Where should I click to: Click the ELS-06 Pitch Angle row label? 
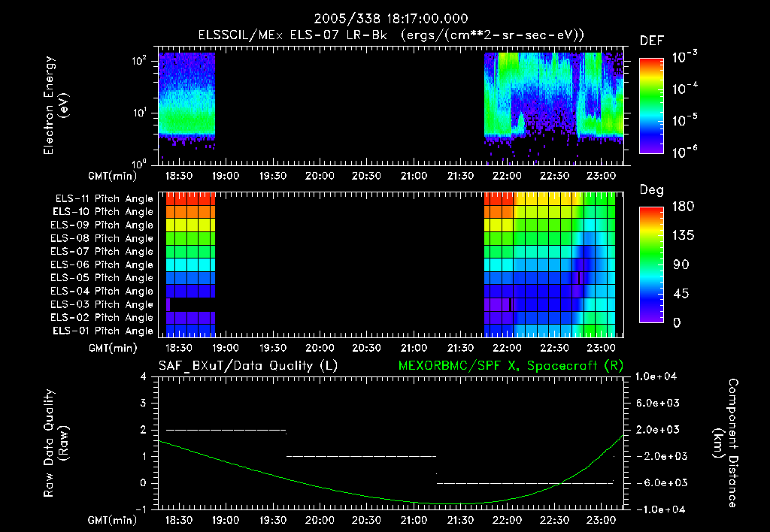[x=102, y=265]
